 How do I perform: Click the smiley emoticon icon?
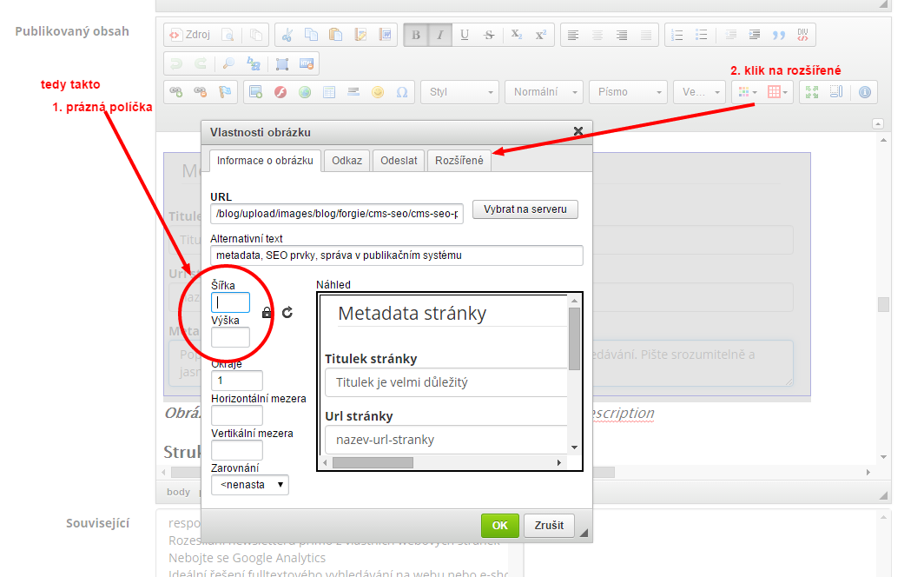pyautogui.click(x=378, y=92)
